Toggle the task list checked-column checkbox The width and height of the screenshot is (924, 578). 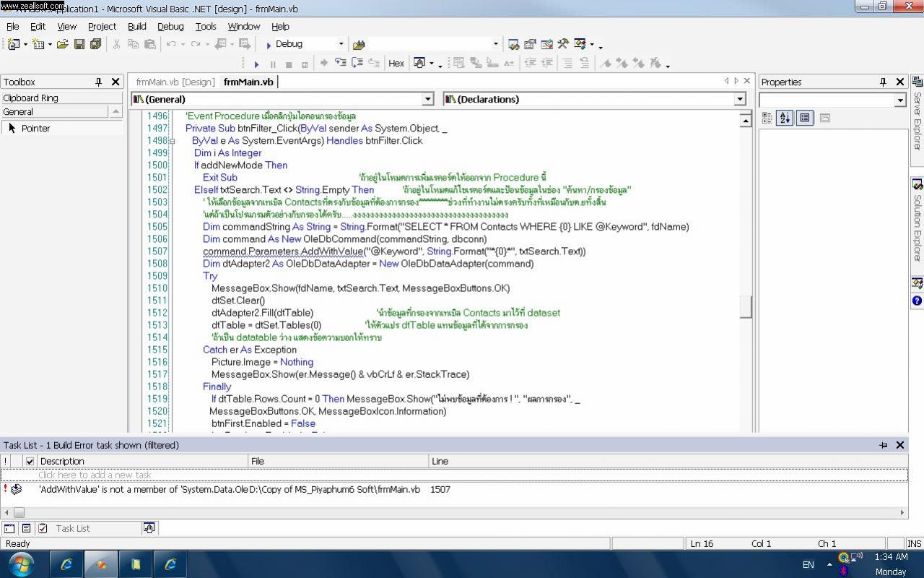click(30, 461)
